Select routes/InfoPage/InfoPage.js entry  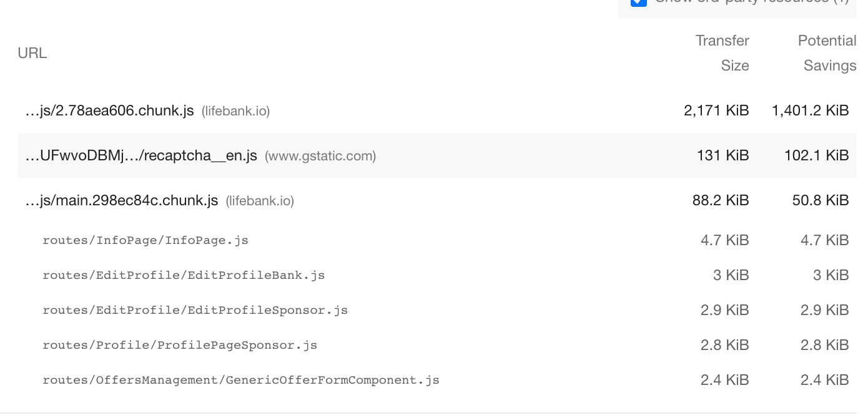click(x=144, y=240)
